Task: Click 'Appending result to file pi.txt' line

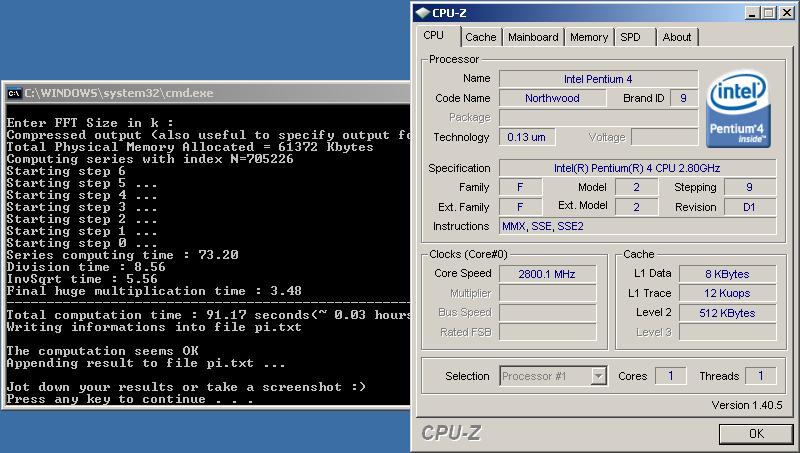Action: [145, 363]
